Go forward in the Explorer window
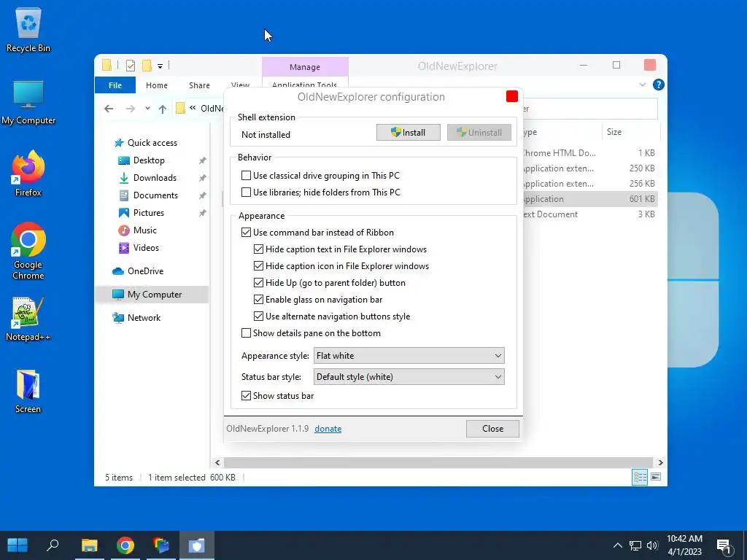Screen dimensions: 747x560 (130, 109)
